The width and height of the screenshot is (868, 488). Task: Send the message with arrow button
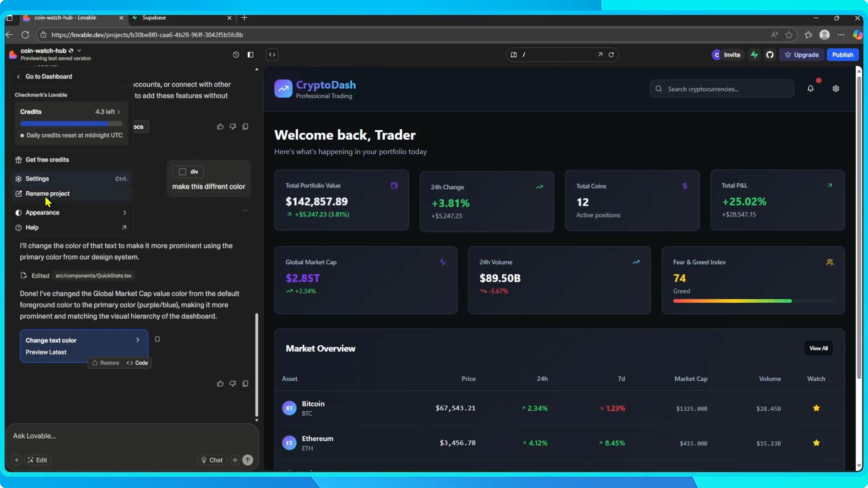tap(248, 460)
